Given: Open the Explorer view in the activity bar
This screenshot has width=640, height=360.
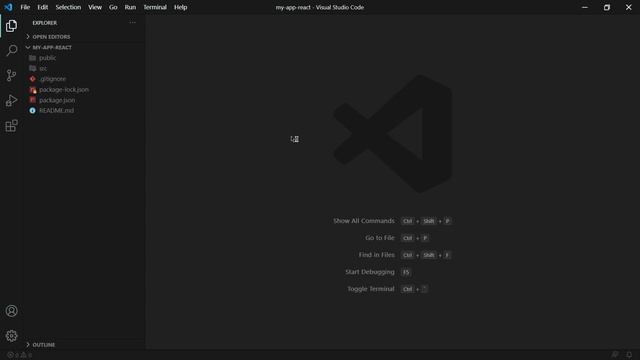Looking at the screenshot, I should point(11,26).
